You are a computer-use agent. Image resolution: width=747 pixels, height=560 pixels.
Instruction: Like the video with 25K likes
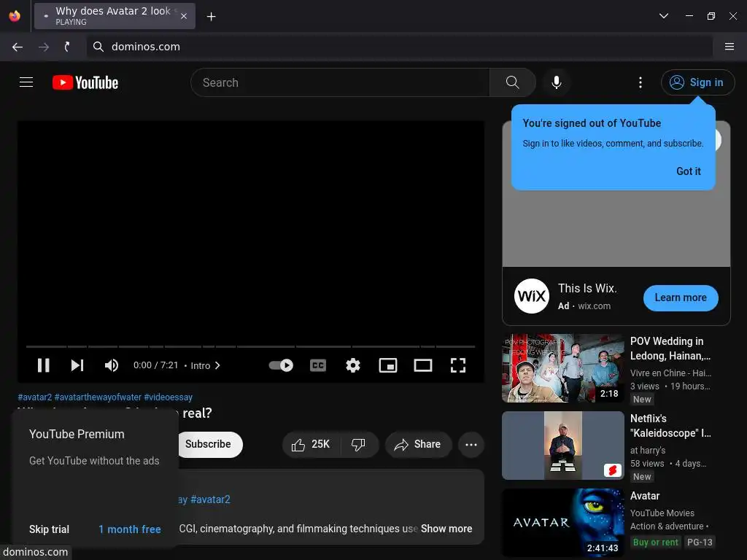[311, 444]
